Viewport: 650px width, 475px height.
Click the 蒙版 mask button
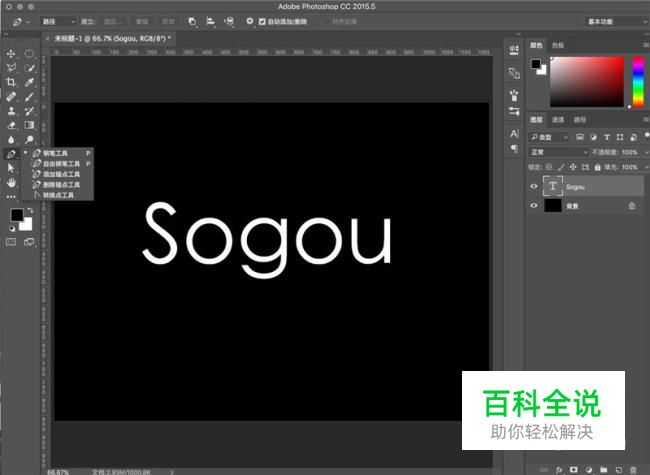[x=142, y=22]
